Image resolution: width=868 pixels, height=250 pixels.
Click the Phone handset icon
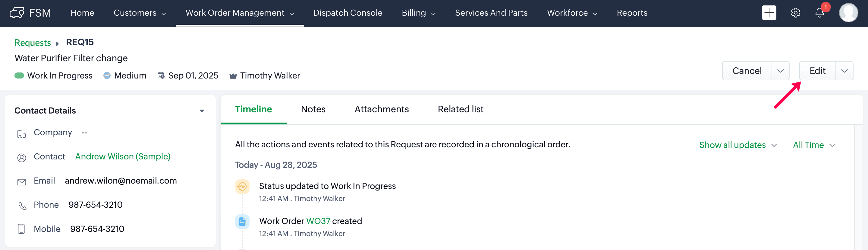[22, 206]
